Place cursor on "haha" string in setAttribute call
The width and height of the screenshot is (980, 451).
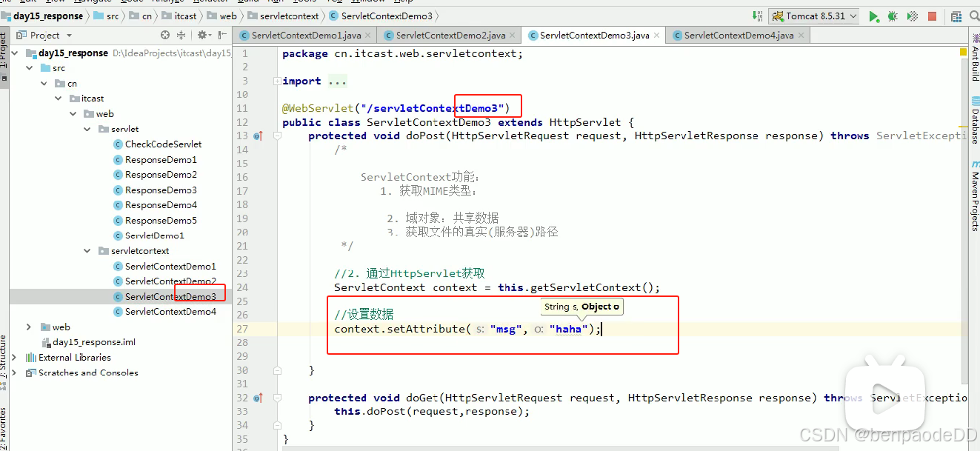[x=569, y=329]
